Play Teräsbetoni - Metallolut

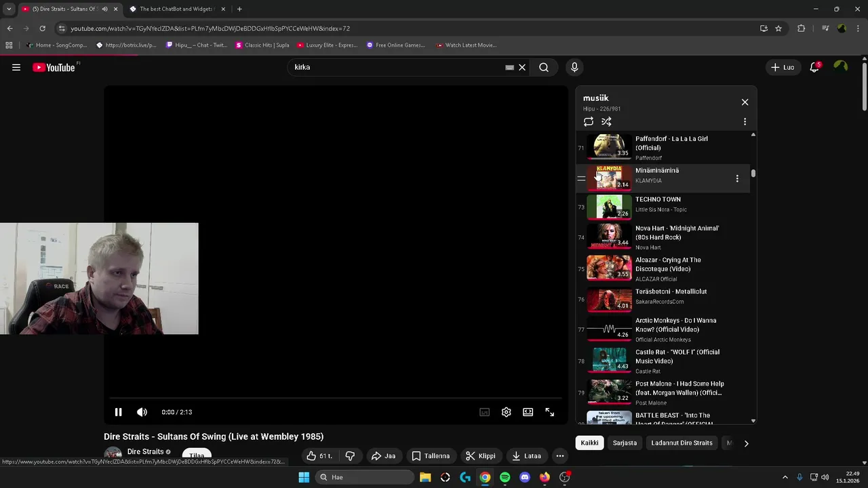(x=663, y=299)
